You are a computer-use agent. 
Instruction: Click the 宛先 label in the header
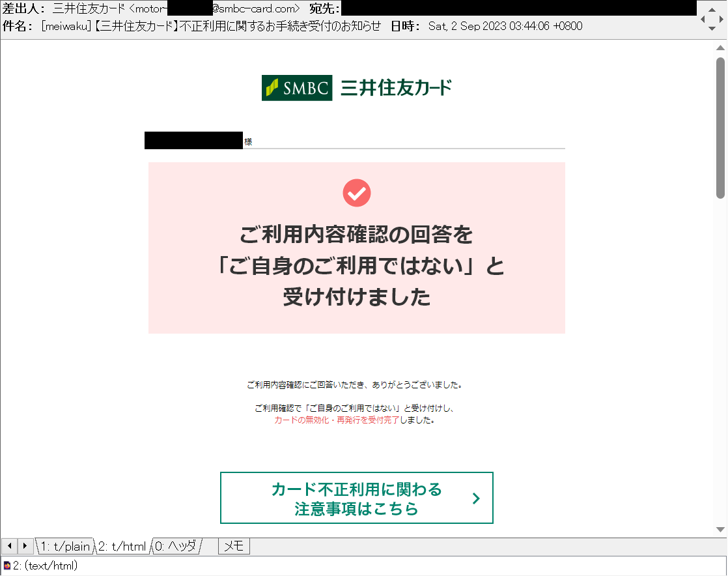324,8
